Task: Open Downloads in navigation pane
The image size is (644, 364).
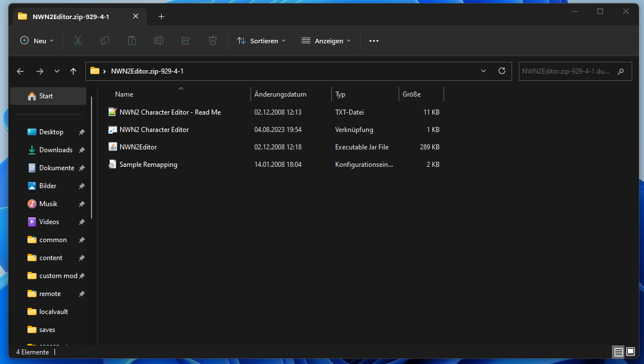Action: pyautogui.click(x=56, y=150)
